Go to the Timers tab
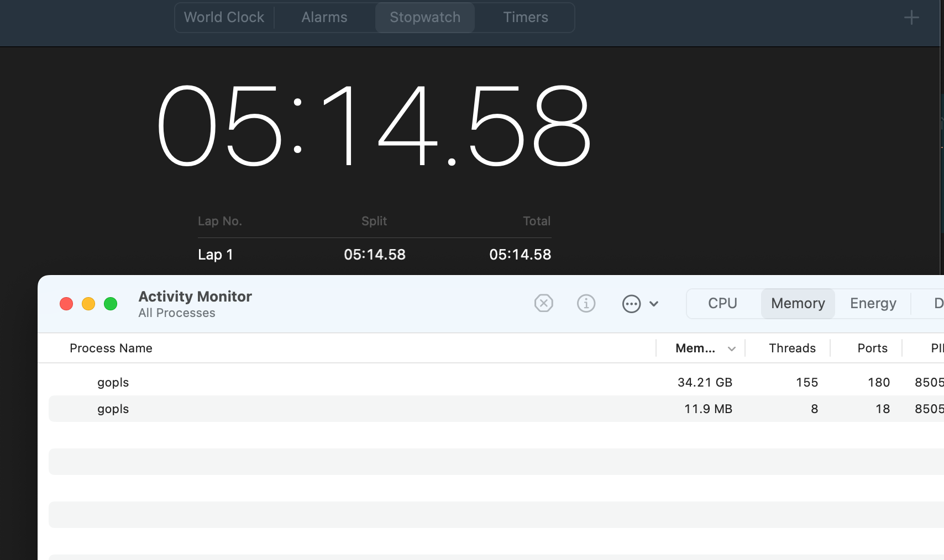Viewport: 944px width, 560px height. tap(525, 18)
